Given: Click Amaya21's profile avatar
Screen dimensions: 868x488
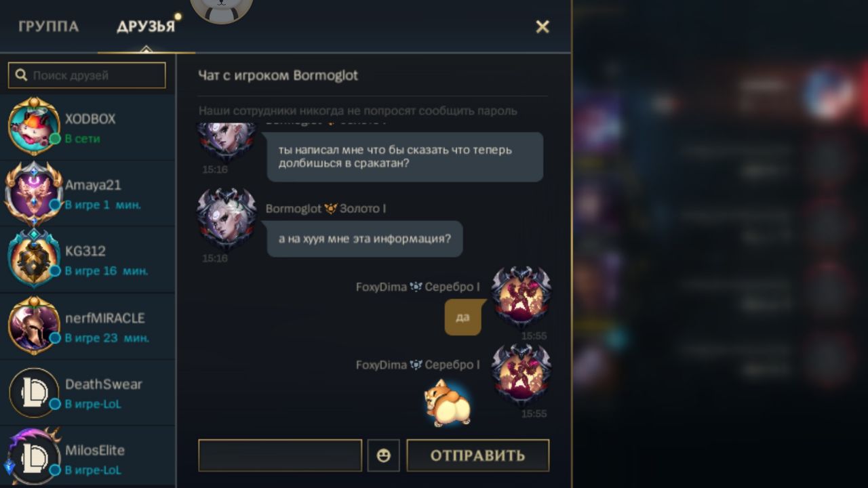Looking at the screenshot, I should pos(34,194).
